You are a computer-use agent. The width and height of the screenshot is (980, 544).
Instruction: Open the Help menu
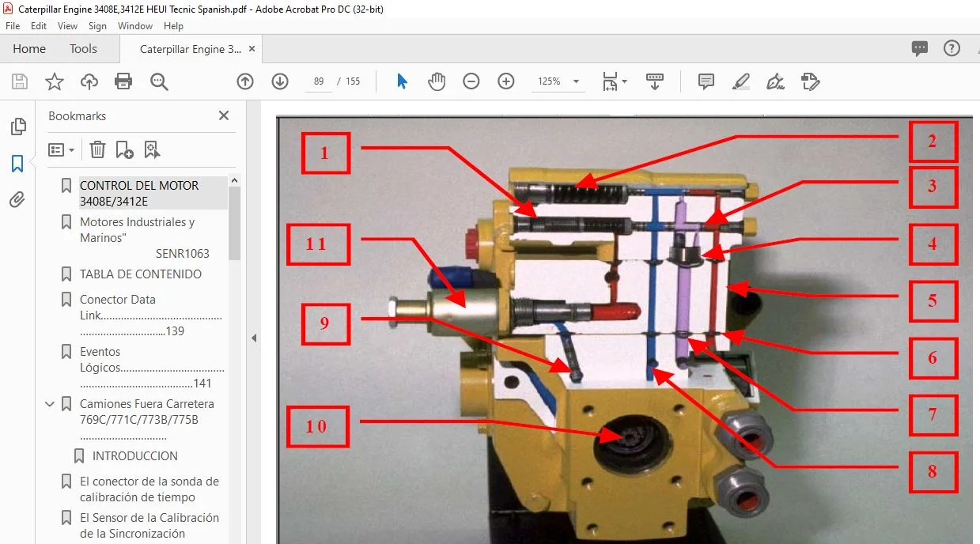pos(173,26)
